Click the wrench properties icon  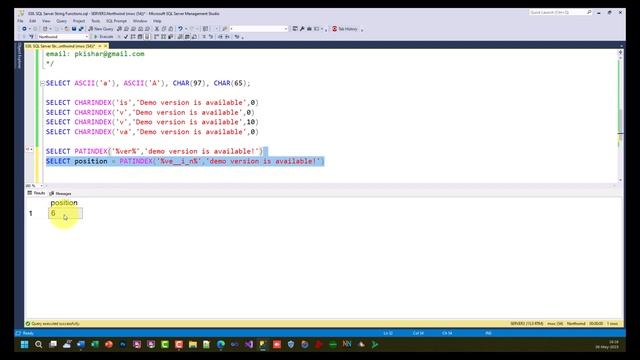tap(302, 29)
